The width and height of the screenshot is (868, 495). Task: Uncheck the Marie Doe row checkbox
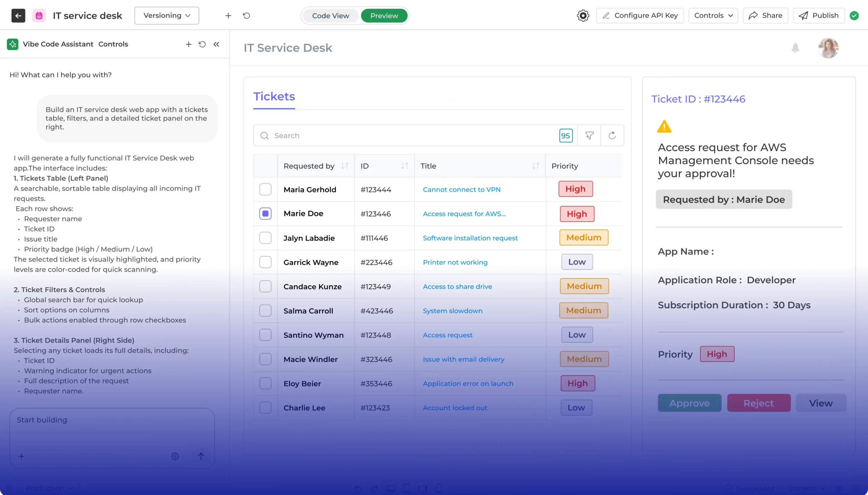pyautogui.click(x=265, y=214)
